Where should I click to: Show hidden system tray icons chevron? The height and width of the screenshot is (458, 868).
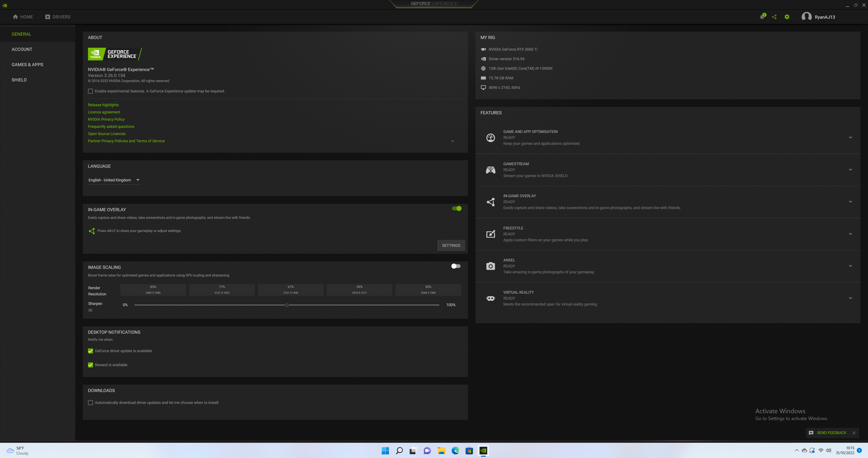(x=797, y=451)
